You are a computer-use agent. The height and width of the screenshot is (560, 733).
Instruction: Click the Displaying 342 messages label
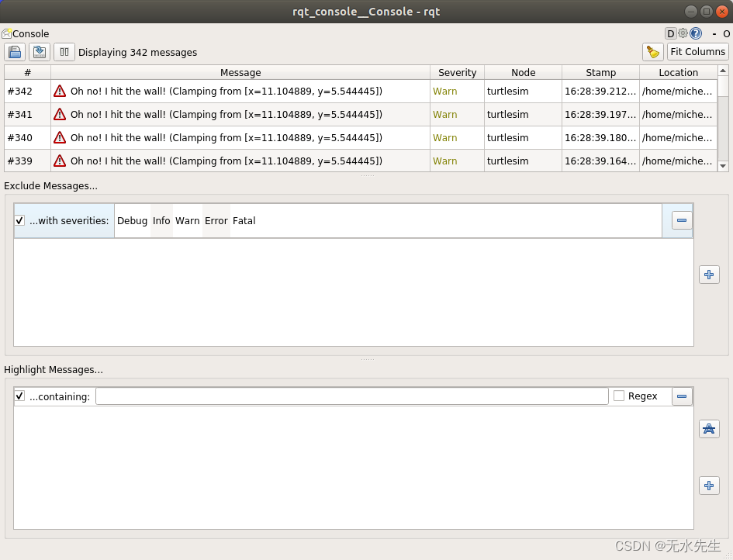click(x=137, y=52)
